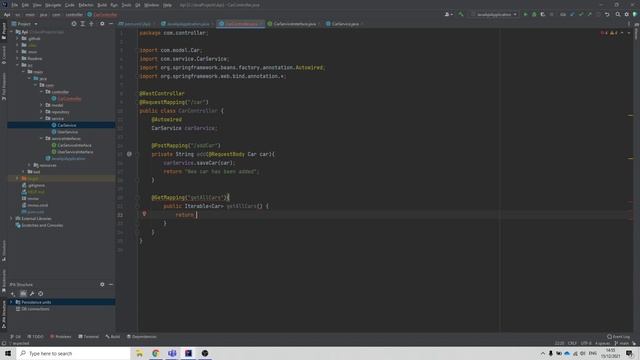Build project with the hammer icon
Viewport: 640px width, 360px height.
(x=461, y=14)
